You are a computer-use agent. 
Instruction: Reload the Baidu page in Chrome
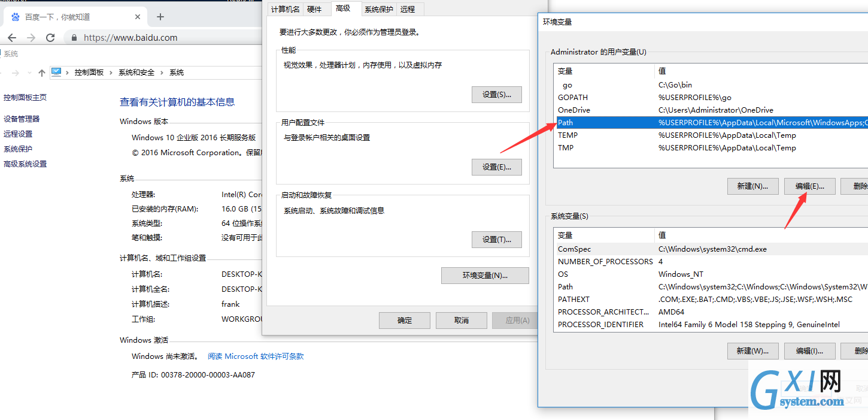pos(50,37)
